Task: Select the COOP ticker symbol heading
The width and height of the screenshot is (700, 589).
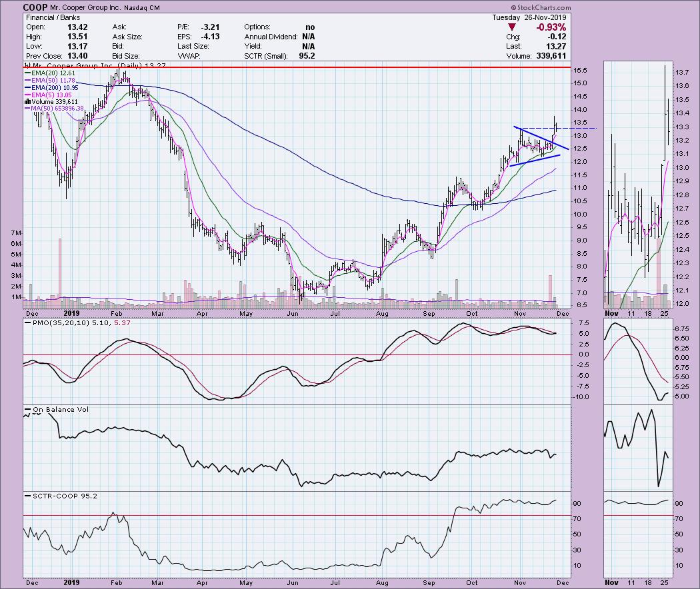Action: [34, 7]
